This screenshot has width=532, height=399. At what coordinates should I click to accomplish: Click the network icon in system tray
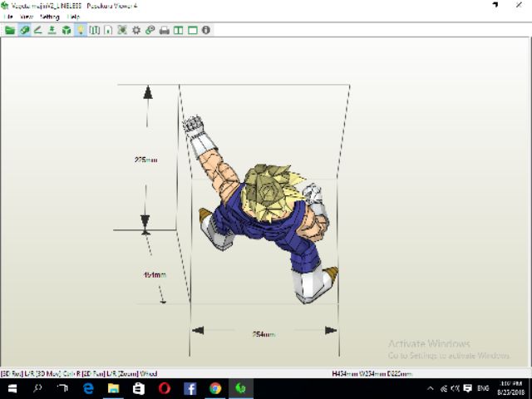coord(443,389)
